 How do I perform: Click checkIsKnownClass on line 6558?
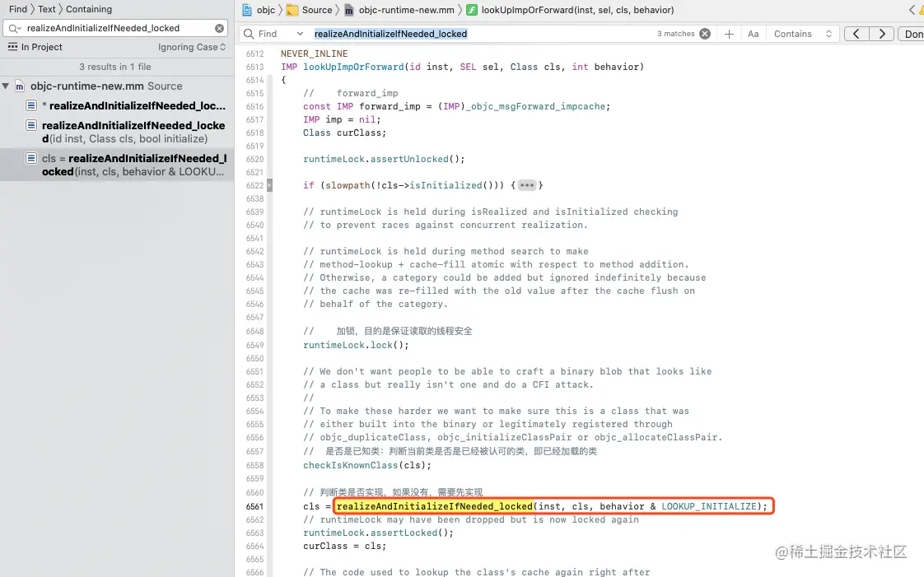click(x=351, y=465)
